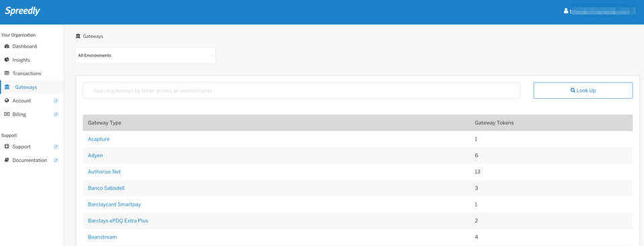Click the Billing money icon
The width and height of the screenshot is (644, 246).
[x=7, y=114]
